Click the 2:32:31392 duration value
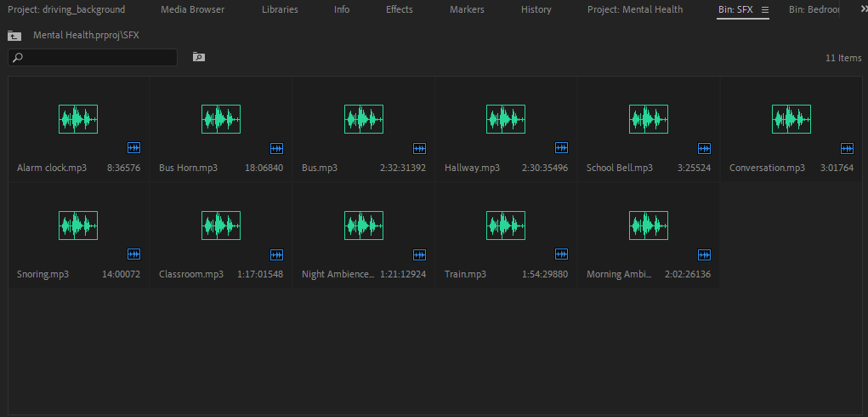 (x=403, y=168)
